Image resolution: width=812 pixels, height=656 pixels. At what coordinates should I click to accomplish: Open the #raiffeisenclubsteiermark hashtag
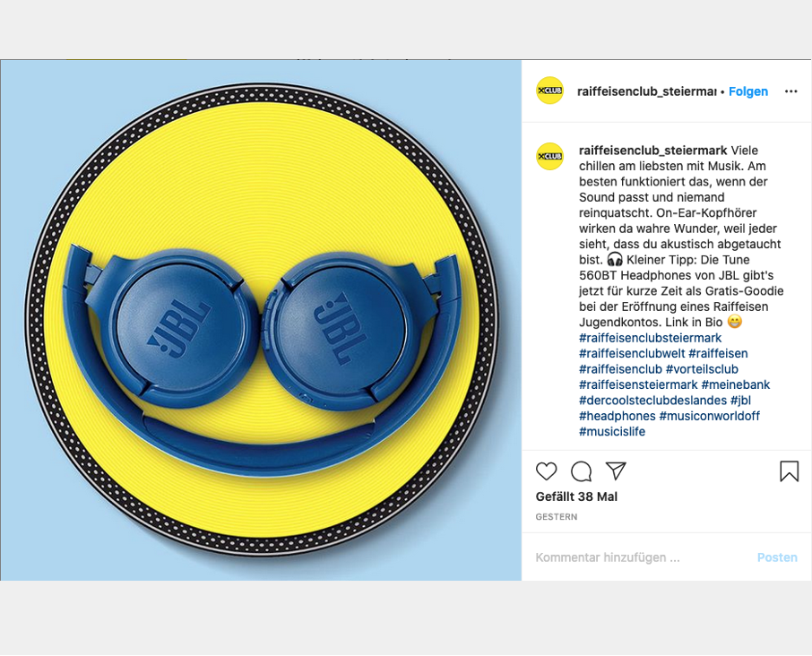650,338
